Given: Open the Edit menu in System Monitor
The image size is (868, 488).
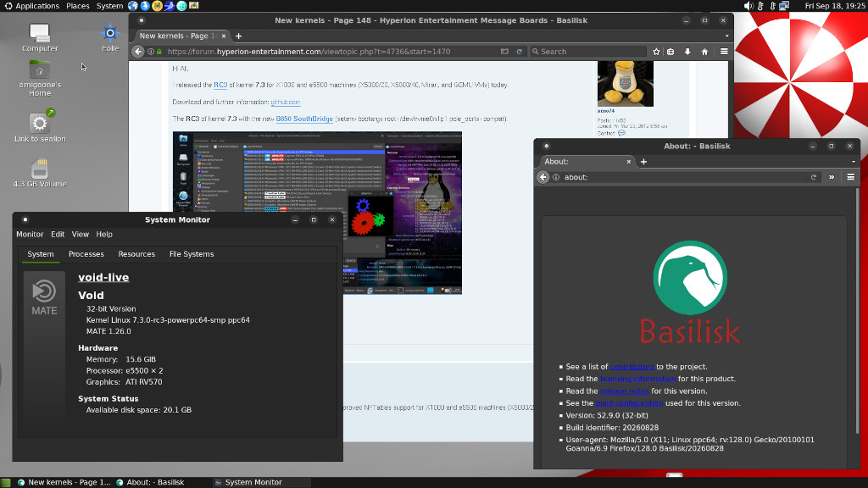Looking at the screenshot, I should click(x=58, y=234).
